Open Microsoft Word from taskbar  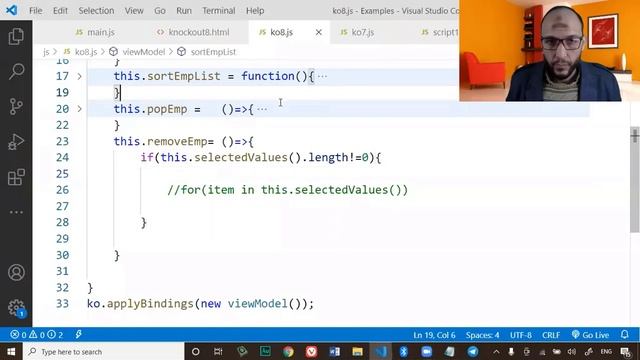[x=334, y=351]
